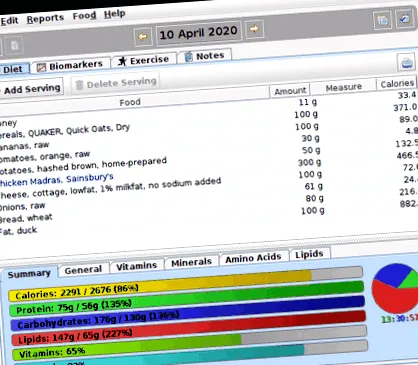
Task: Switch to the Lipids tab
Action: 309,254
